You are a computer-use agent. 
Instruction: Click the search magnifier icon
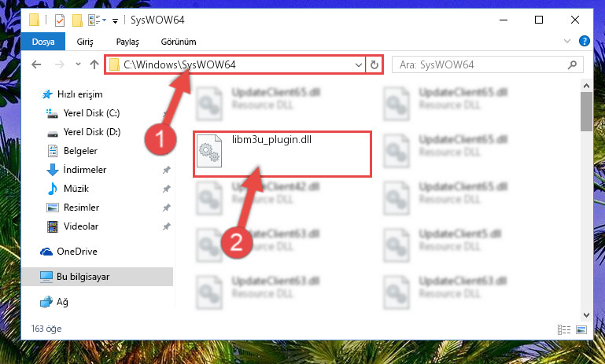coord(572,64)
